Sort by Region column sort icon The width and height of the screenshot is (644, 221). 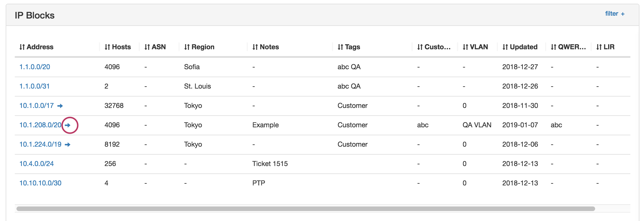(187, 47)
